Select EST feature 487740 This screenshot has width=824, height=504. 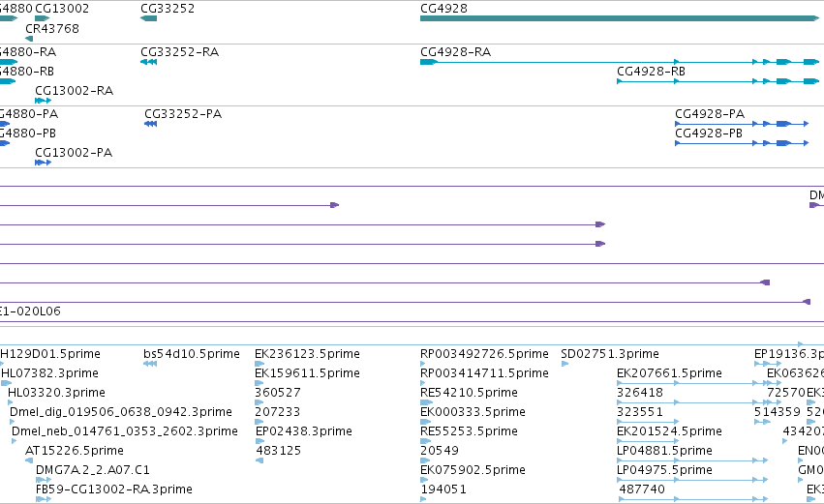[642, 489]
